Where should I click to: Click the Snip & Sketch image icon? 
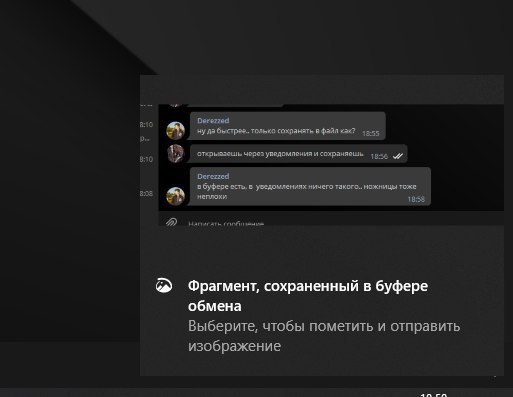(164, 286)
